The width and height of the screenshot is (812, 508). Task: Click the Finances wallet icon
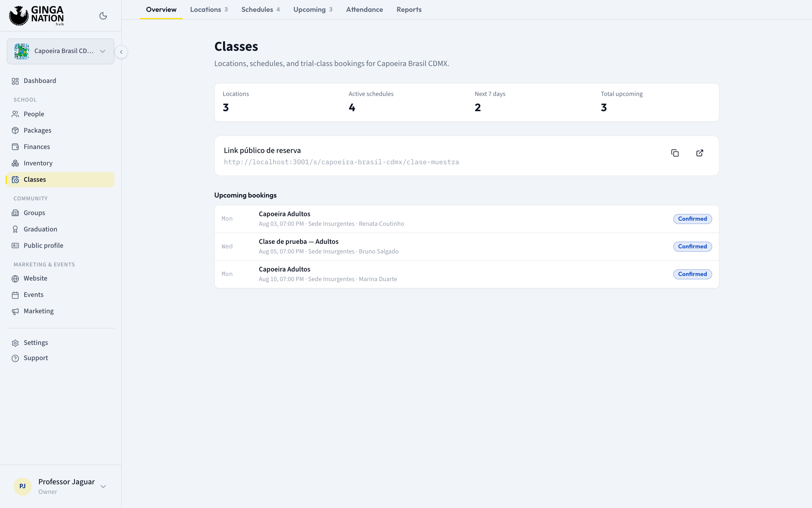(15, 147)
